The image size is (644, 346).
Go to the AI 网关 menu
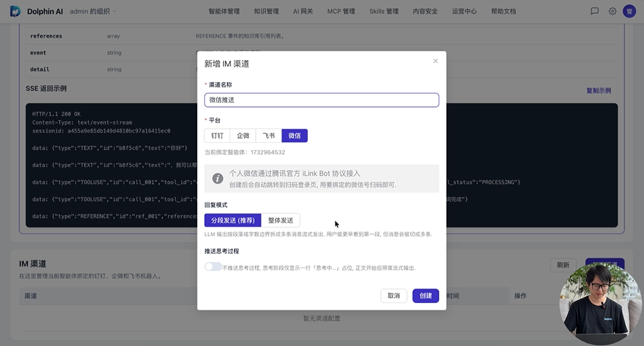coord(303,11)
